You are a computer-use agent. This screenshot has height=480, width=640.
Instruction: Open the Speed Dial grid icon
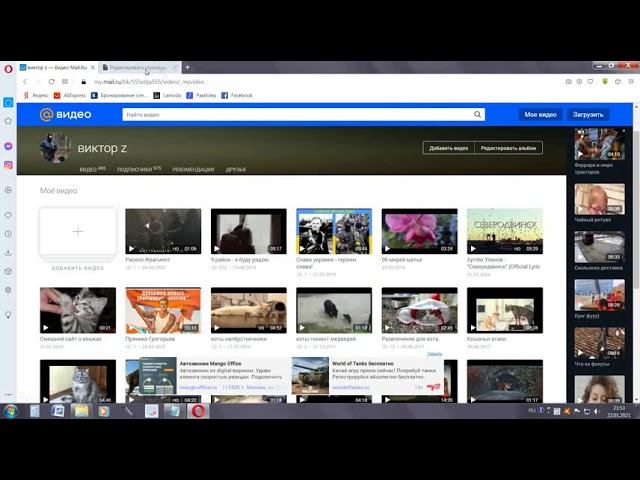(x=65, y=82)
